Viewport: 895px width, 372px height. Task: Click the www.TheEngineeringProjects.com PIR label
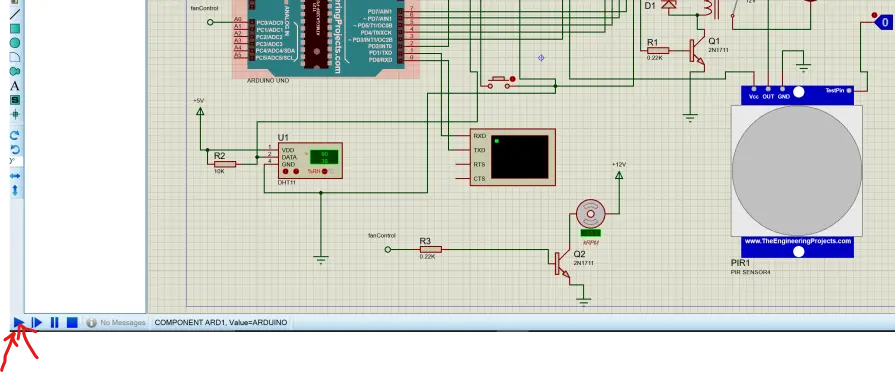(797, 241)
